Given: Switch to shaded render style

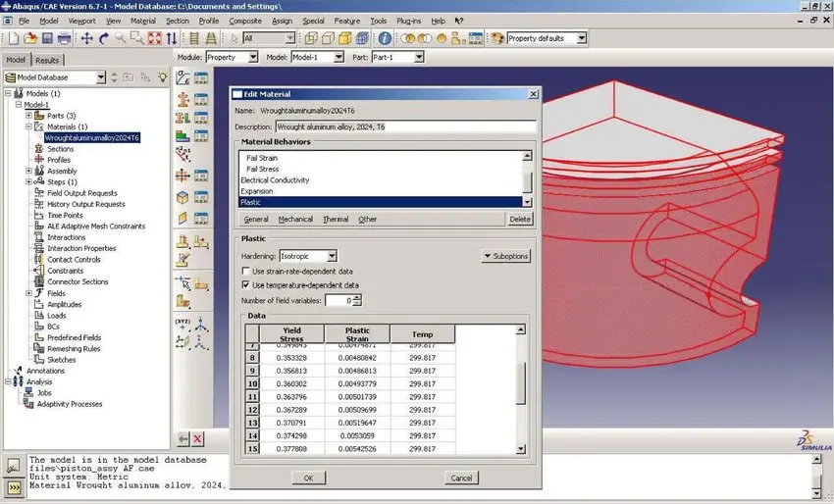Looking at the screenshot, I should [x=345, y=38].
